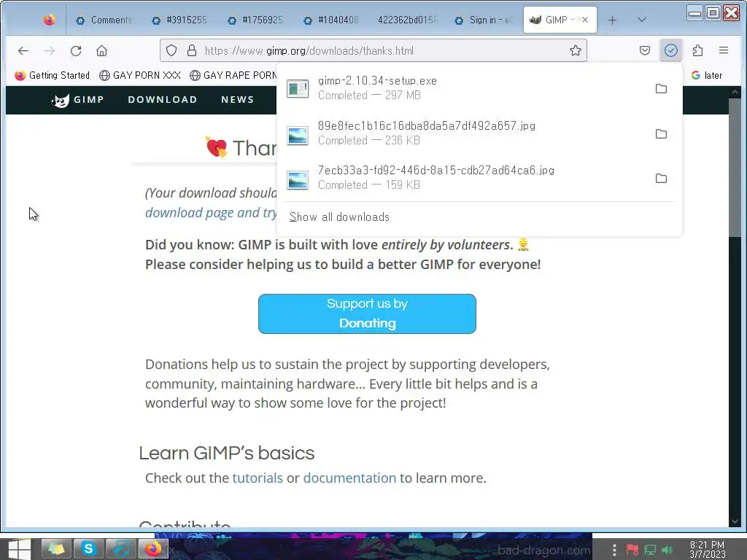Screen dimensions: 747x560
Task: Click the page vertical scrollbar thumb
Action: click(x=735, y=168)
